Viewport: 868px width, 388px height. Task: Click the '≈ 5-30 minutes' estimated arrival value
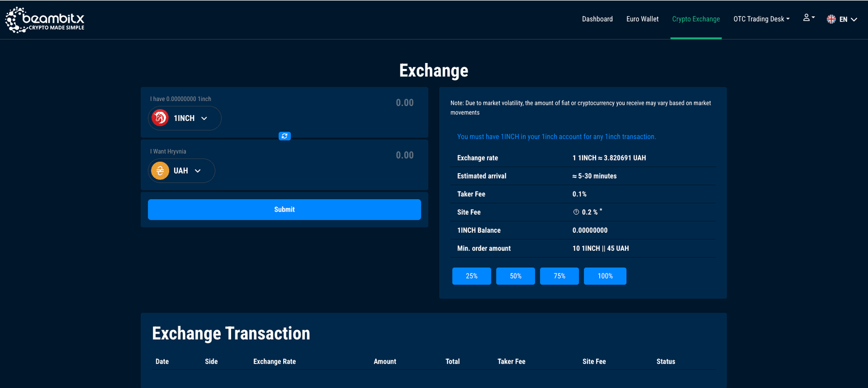tap(595, 176)
